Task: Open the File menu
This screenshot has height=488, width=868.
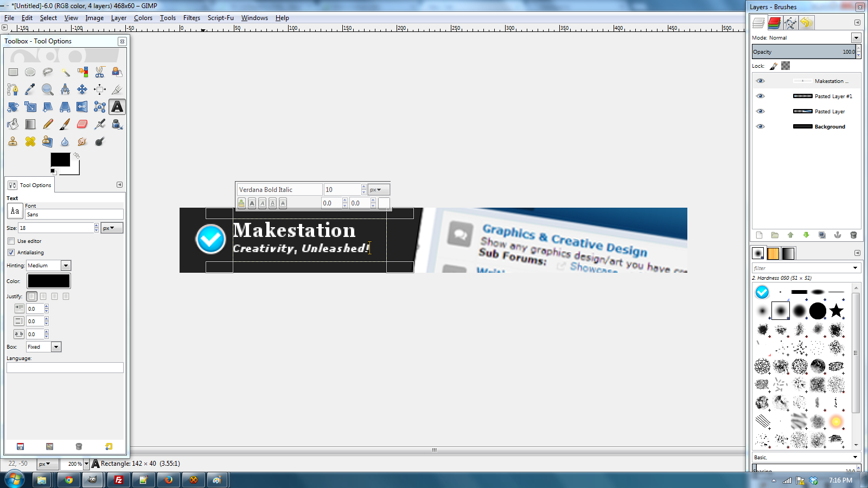Action: tap(9, 18)
